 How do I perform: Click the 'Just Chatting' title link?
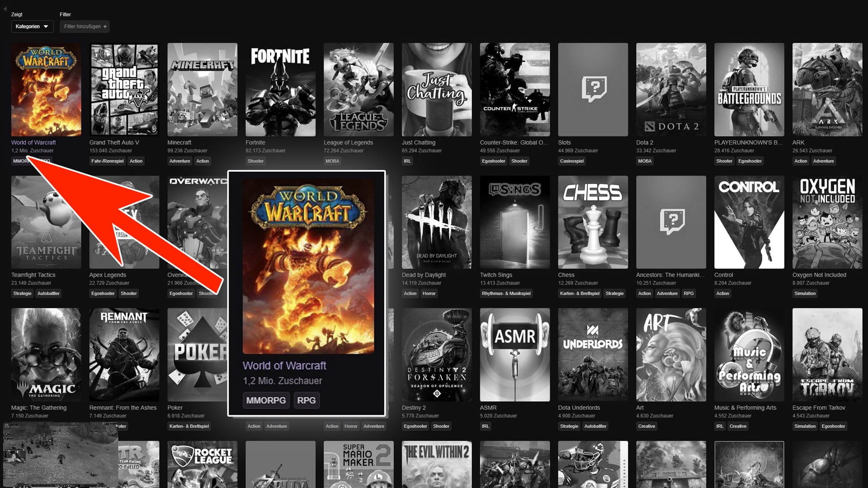pos(419,142)
